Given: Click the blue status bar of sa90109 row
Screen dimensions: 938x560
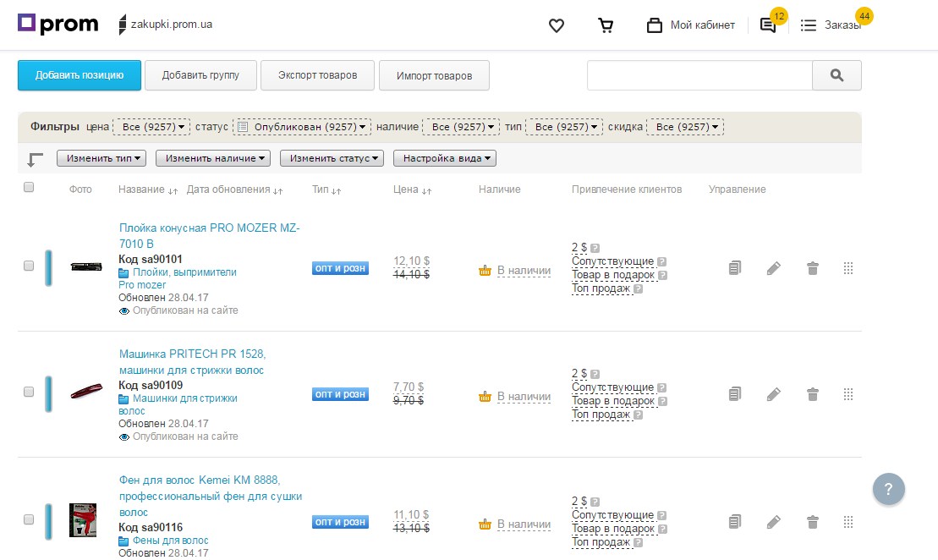Looking at the screenshot, I should [48, 393].
